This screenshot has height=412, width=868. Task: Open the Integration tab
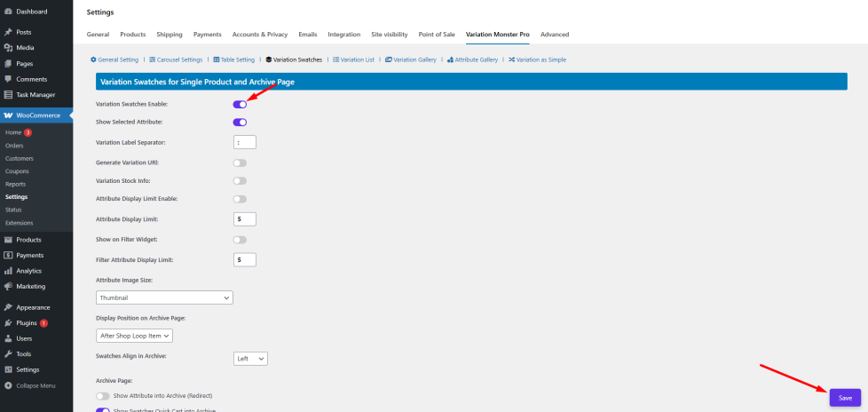[x=344, y=35]
